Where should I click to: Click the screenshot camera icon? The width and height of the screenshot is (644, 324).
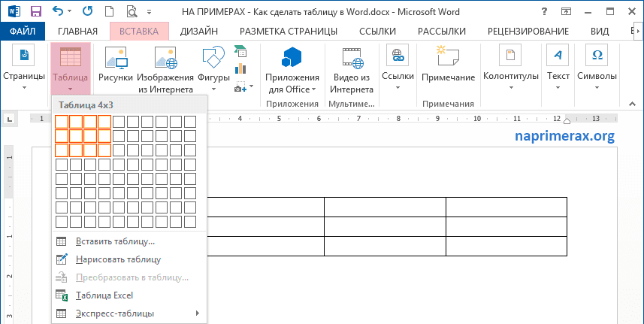tap(240, 86)
